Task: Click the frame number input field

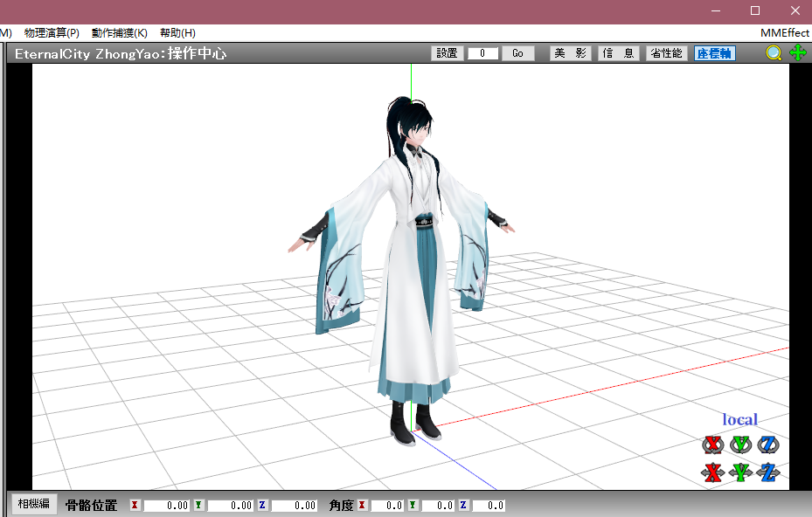Action: tap(482, 53)
